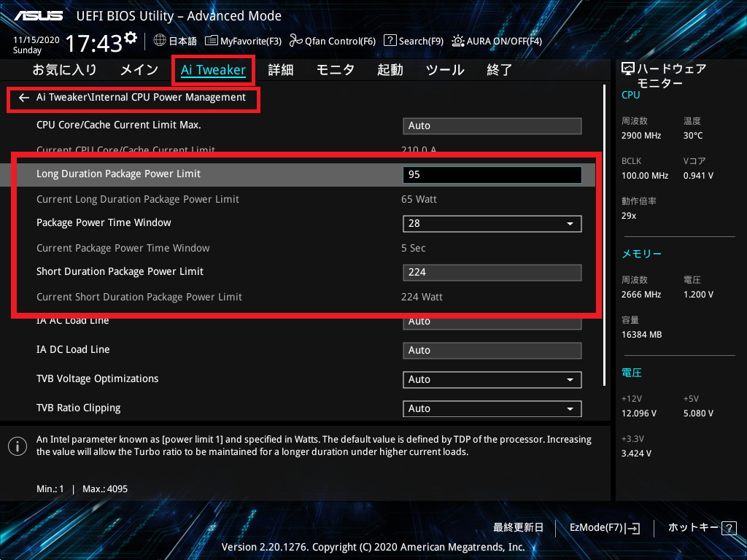The width and height of the screenshot is (747, 560).
Task: Select the Ai Tweaker tab
Action: 213,70
